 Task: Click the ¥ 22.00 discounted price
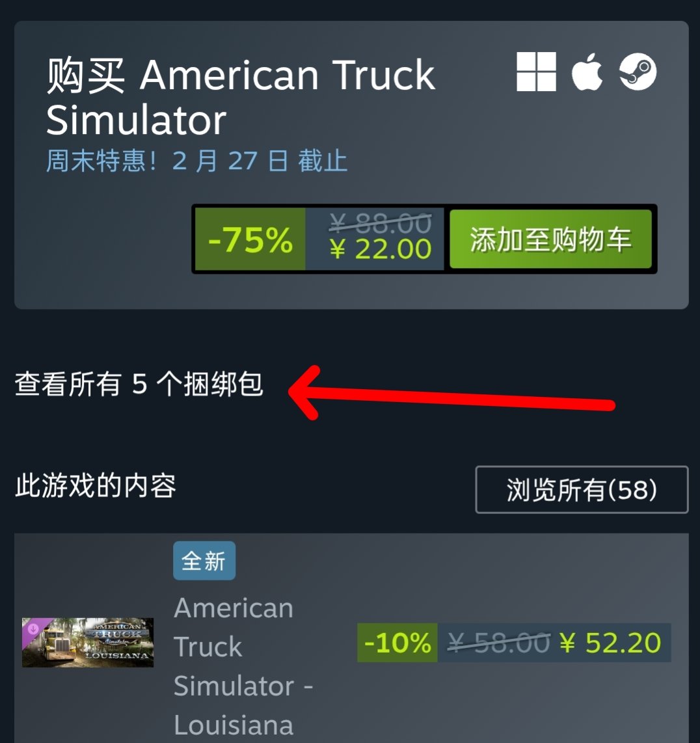pyautogui.click(x=381, y=249)
